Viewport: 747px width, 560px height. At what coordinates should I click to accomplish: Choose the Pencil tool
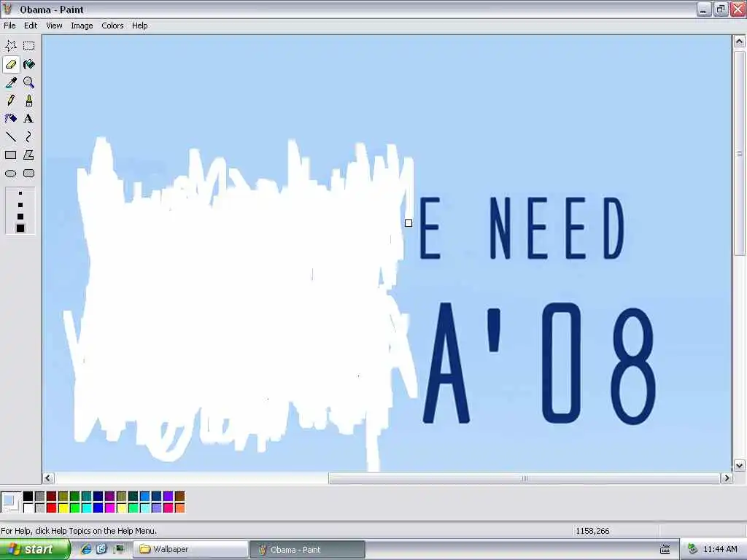coord(10,101)
